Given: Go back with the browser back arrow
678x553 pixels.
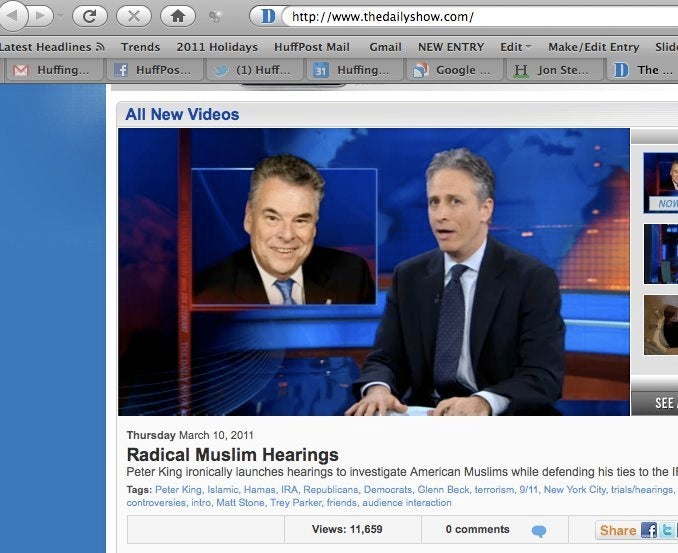Looking at the screenshot, I should pos(12,16).
